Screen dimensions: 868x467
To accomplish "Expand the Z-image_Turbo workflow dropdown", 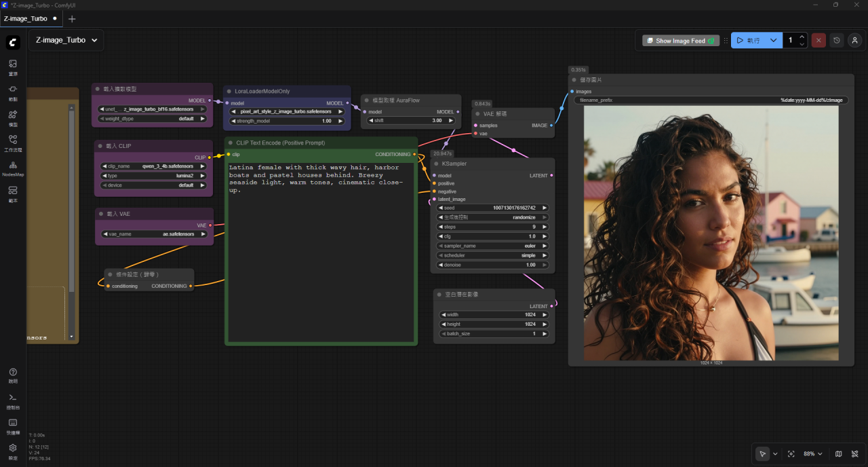I will pyautogui.click(x=94, y=40).
